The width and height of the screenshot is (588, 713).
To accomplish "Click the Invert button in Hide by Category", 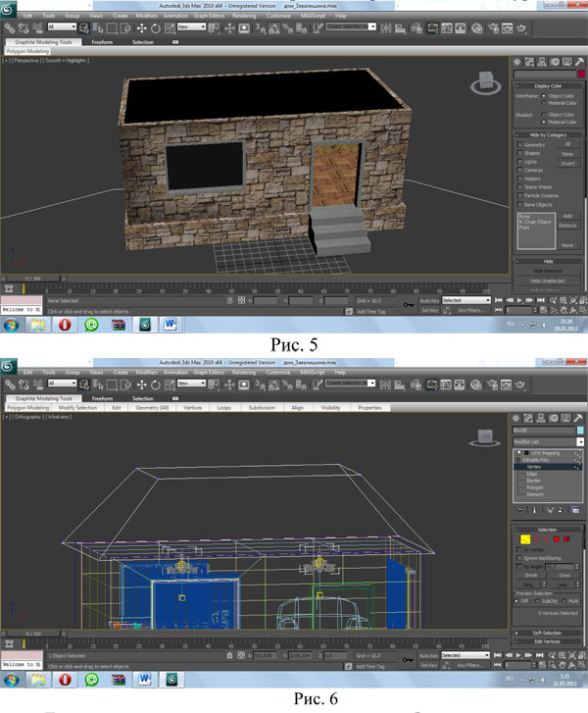I will click(568, 163).
